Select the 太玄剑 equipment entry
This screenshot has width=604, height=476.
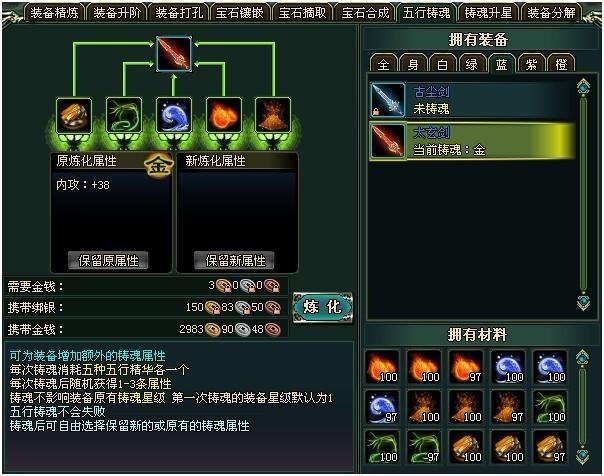[473, 141]
